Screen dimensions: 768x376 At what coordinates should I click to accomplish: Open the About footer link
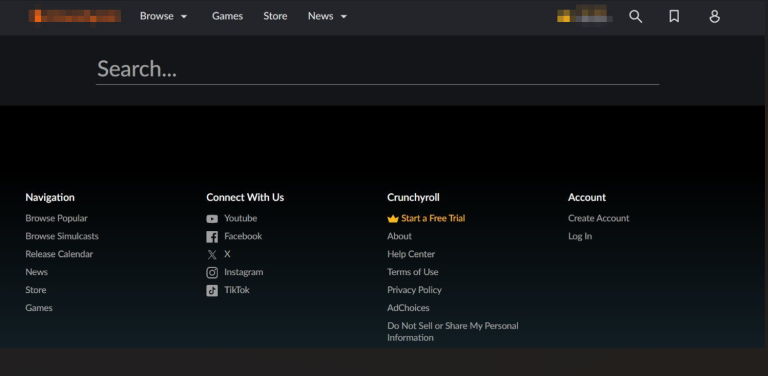point(399,236)
